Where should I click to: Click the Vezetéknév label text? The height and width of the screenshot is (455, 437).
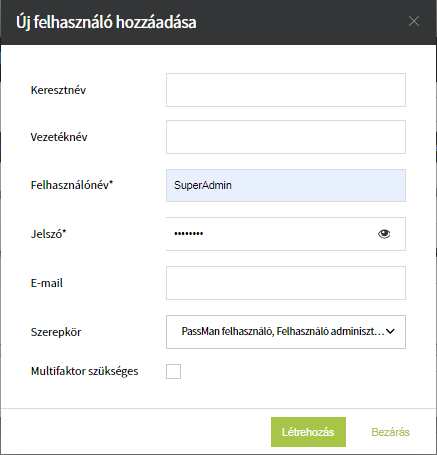click(x=59, y=137)
